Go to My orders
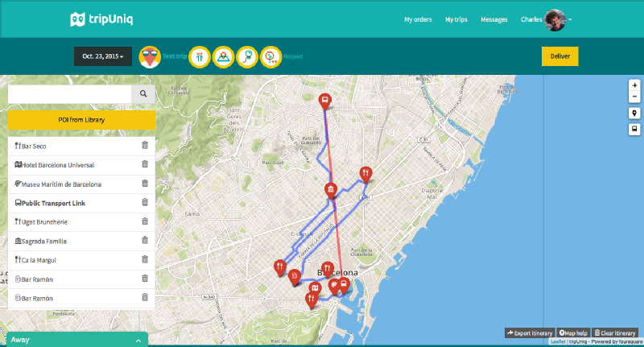This screenshot has height=347, width=644. 418,19
